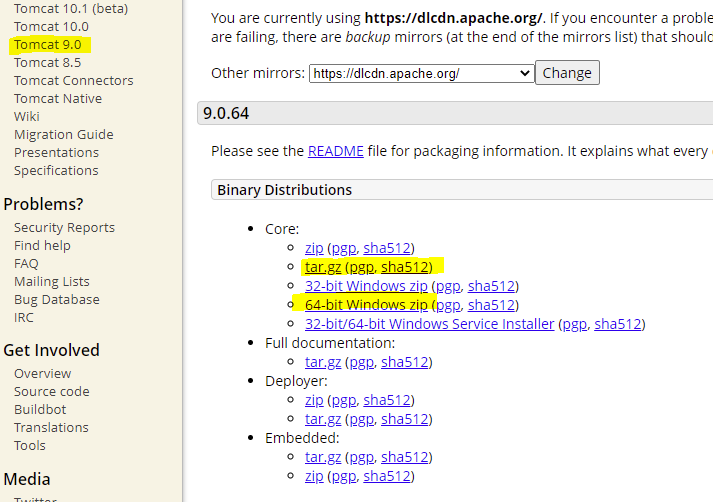The image size is (713, 502).
Task: Open sha512 for Deployer zip
Action: click(387, 400)
